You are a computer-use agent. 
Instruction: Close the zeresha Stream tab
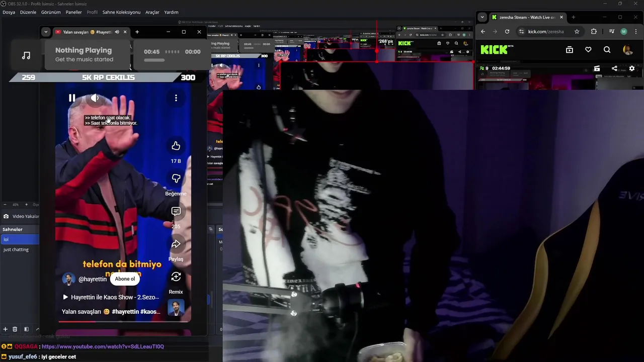(x=561, y=17)
